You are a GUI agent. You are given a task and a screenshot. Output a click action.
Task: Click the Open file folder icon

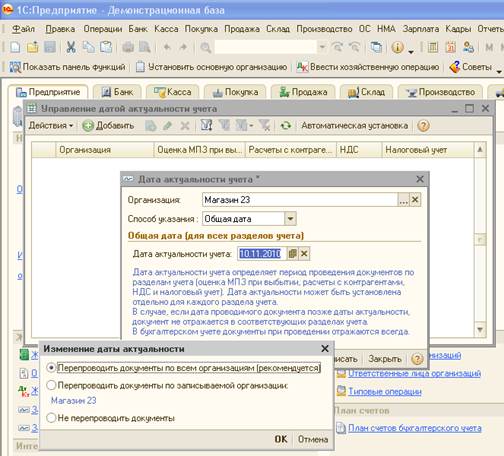[x=33, y=47]
